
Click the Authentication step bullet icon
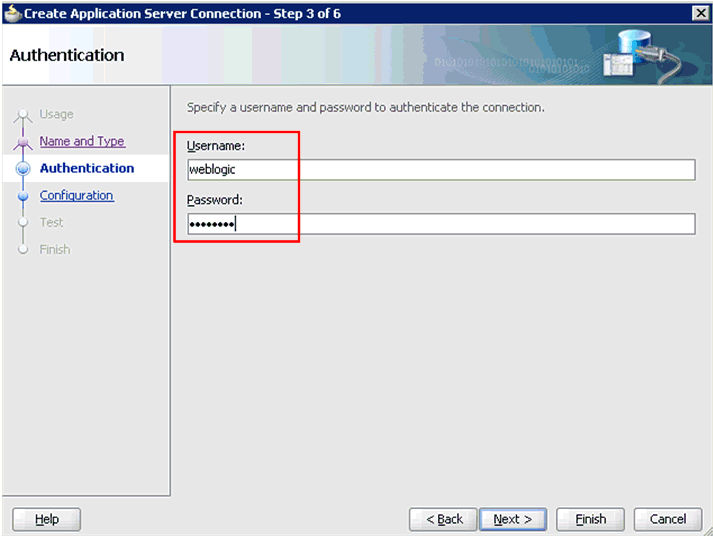click(x=23, y=169)
